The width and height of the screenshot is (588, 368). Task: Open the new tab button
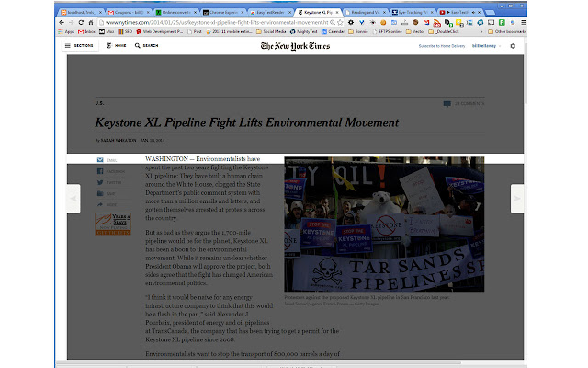(490, 12)
